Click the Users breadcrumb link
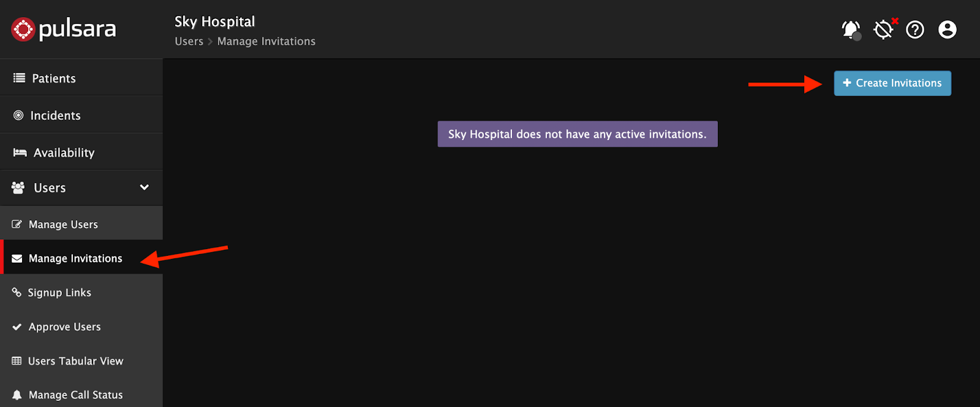980x407 pixels. coord(189,42)
